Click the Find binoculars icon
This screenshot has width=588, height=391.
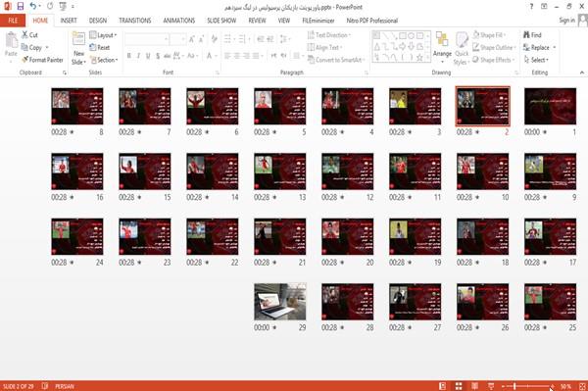526,35
